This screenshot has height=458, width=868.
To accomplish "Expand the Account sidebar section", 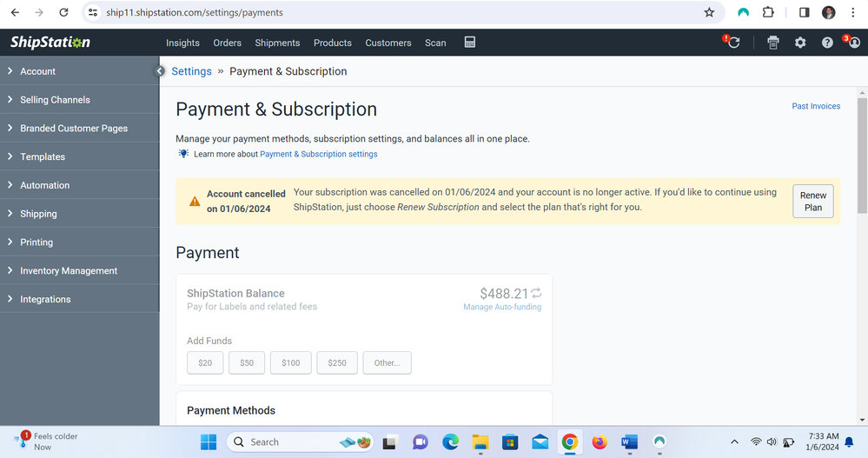I will [x=37, y=71].
